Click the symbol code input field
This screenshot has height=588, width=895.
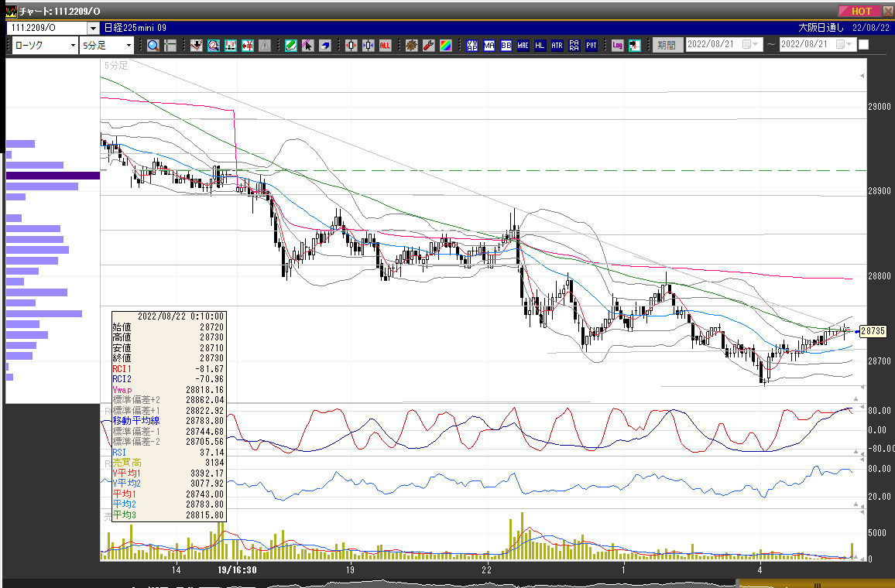(x=46, y=27)
